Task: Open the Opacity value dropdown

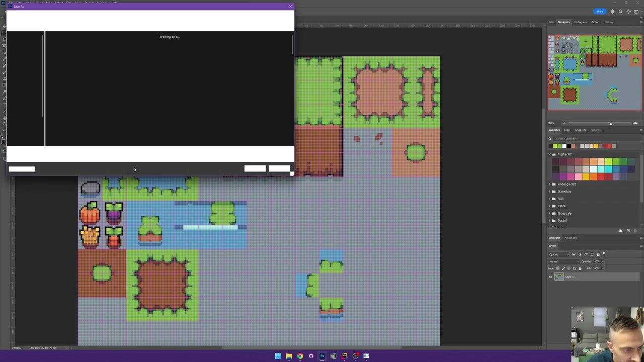Action: pos(603,261)
